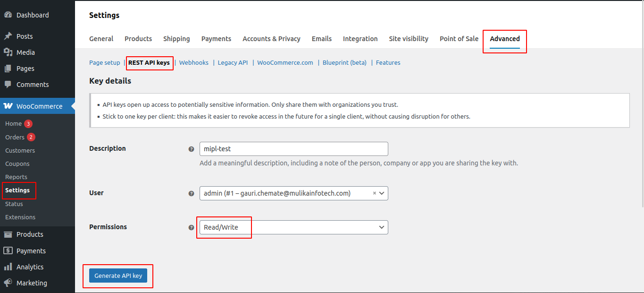The width and height of the screenshot is (644, 293).
Task: Click the help tooltip icon beside Permissions
Action: 191,227
